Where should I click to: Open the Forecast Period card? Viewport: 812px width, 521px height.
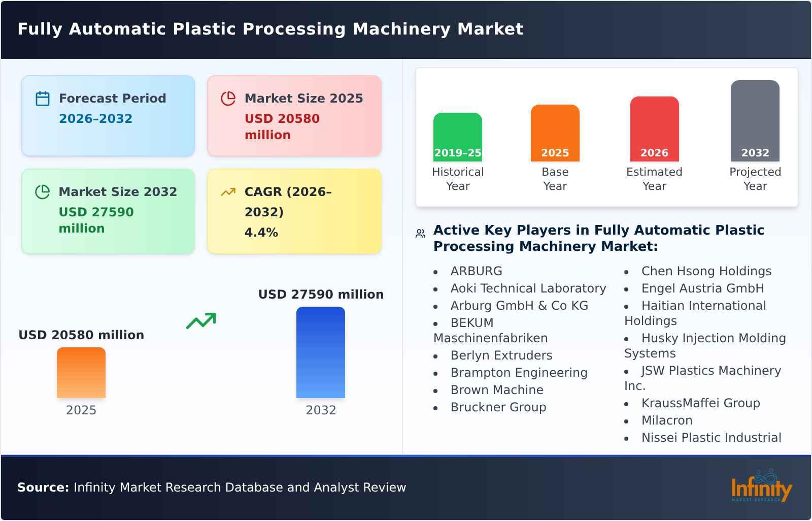click(x=108, y=116)
